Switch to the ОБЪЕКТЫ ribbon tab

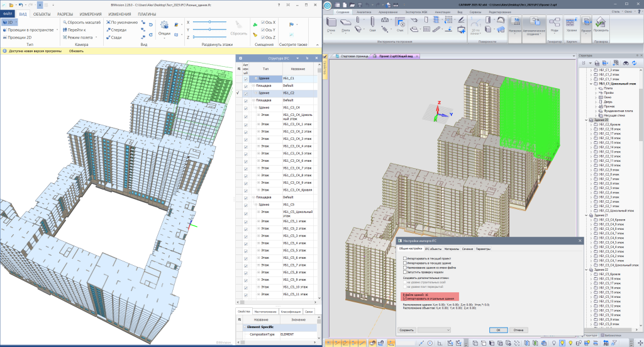[43, 13]
